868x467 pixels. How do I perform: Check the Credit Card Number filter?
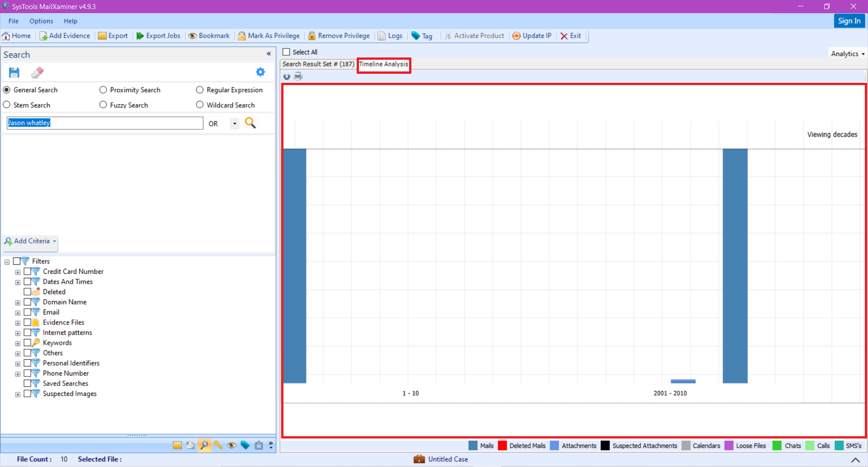[28, 272]
